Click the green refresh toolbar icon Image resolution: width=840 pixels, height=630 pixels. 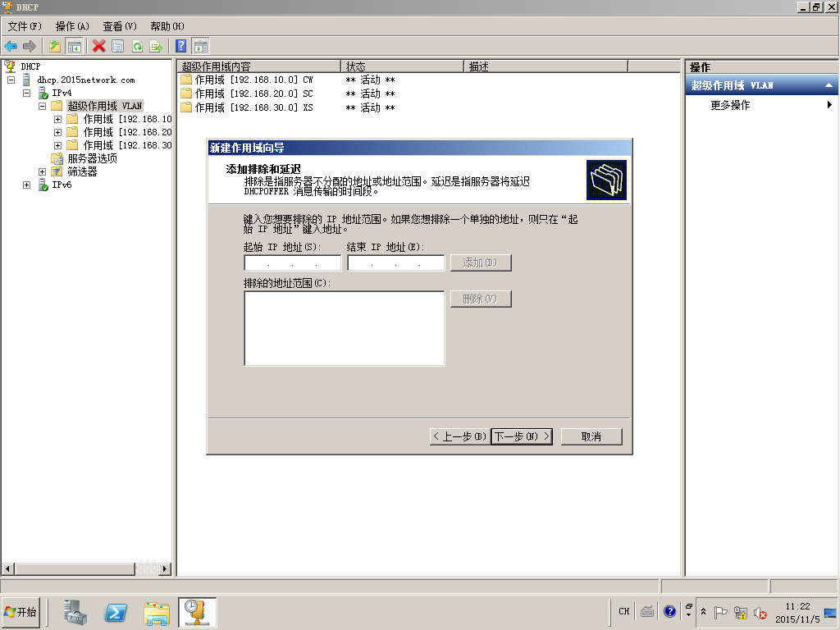pos(137,47)
